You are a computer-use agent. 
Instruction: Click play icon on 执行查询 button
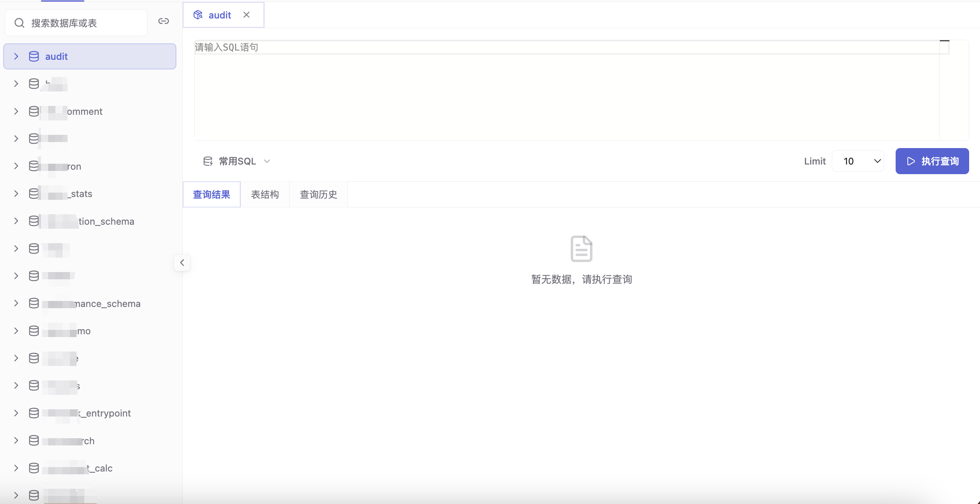pos(911,161)
